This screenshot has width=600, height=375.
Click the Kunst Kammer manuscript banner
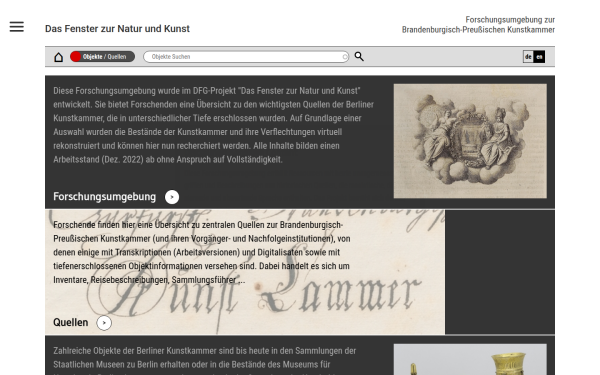click(x=245, y=272)
